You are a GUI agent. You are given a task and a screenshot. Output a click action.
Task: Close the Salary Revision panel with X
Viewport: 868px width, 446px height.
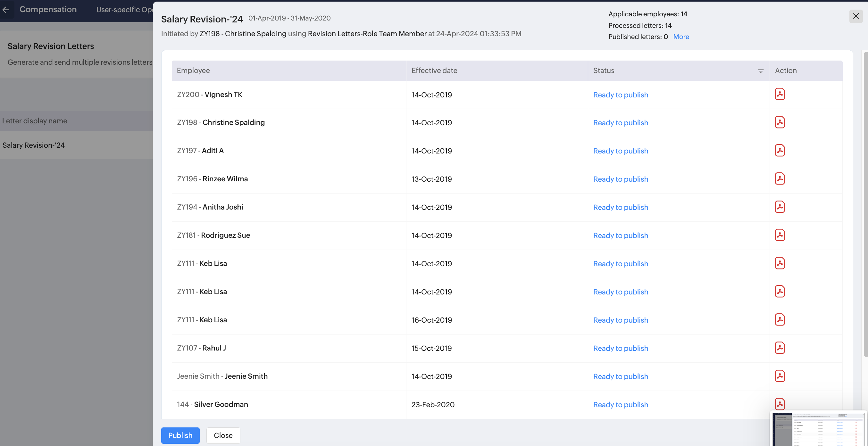click(855, 16)
